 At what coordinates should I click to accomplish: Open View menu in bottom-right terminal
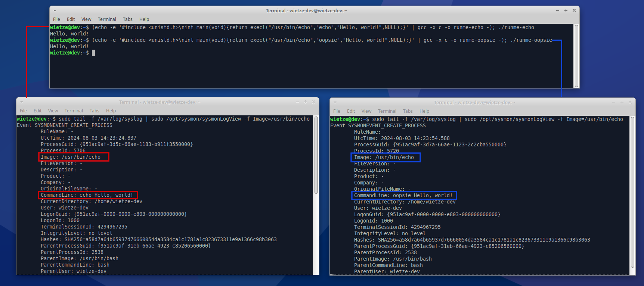[x=366, y=111]
